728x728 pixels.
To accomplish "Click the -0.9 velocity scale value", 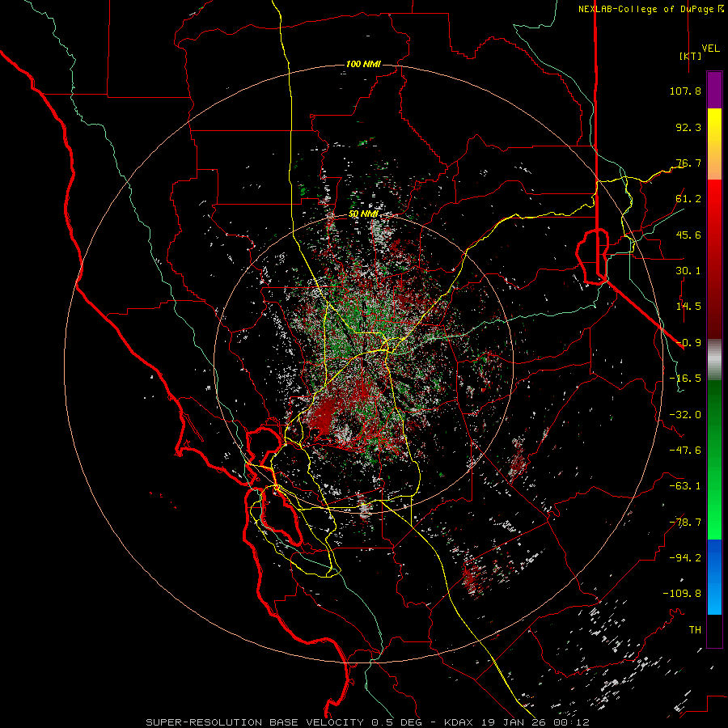I will [x=688, y=343].
